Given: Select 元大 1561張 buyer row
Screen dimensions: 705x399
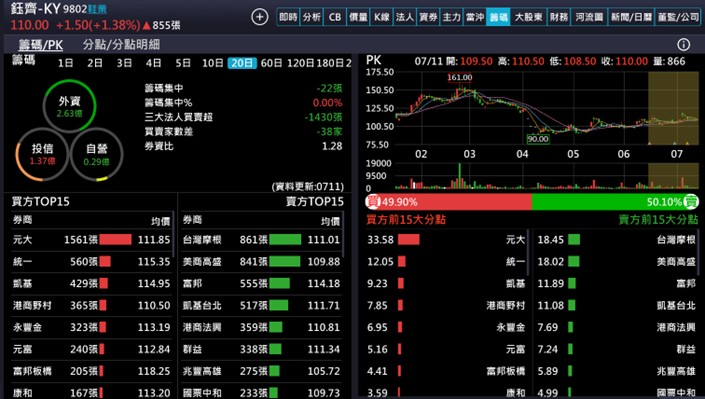Looking at the screenshot, I should 92,240.
